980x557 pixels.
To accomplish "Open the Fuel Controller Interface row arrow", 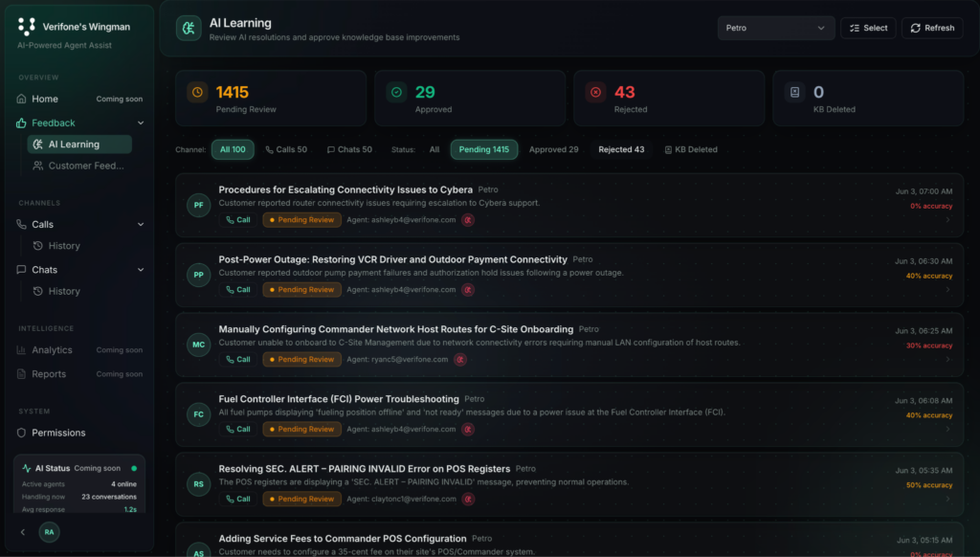I will tap(948, 430).
